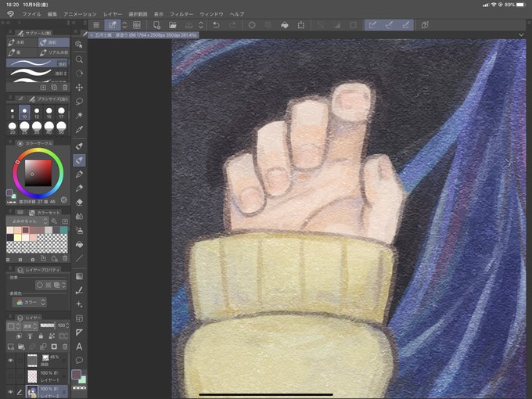Select the Auto select magic wand tool

(79, 115)
